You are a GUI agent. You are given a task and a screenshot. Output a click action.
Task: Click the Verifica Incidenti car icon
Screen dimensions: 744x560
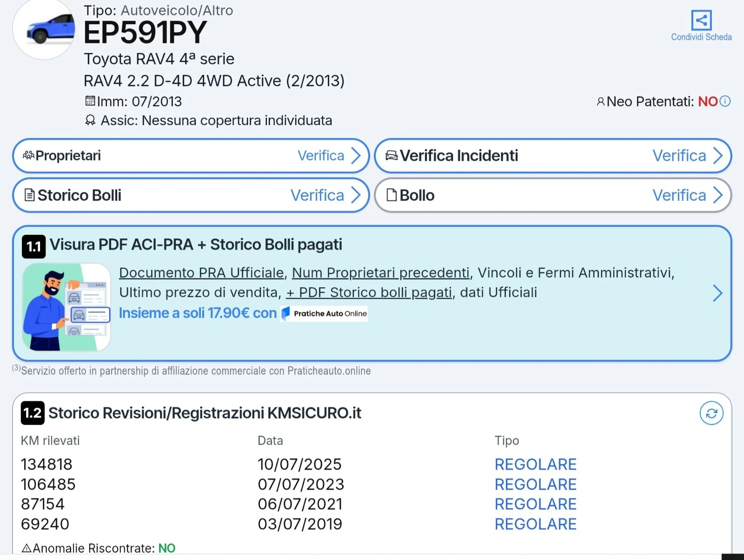[x=392, y=155]
